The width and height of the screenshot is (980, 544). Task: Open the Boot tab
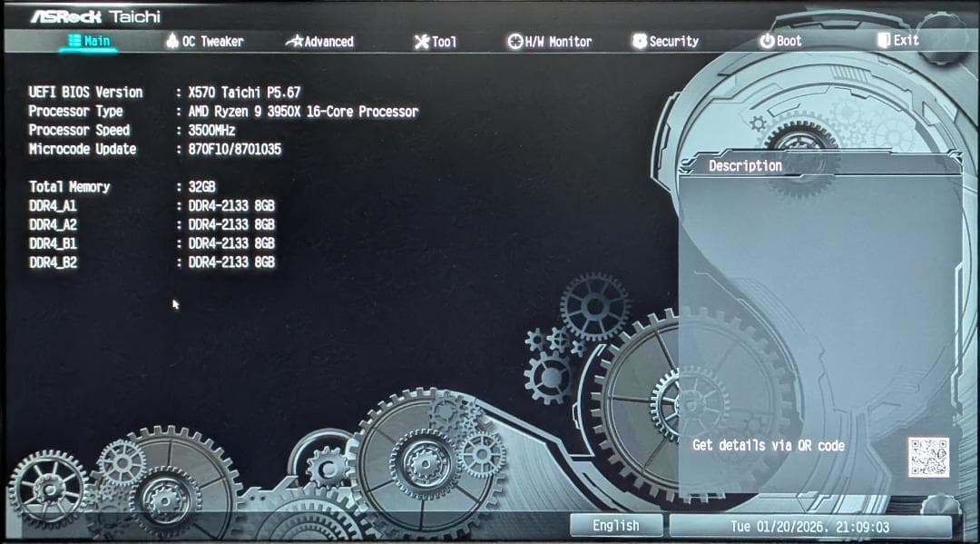tap(780, 41)
